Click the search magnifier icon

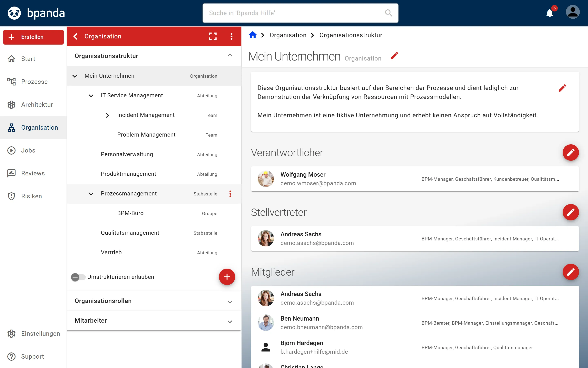tap(389, 13)
